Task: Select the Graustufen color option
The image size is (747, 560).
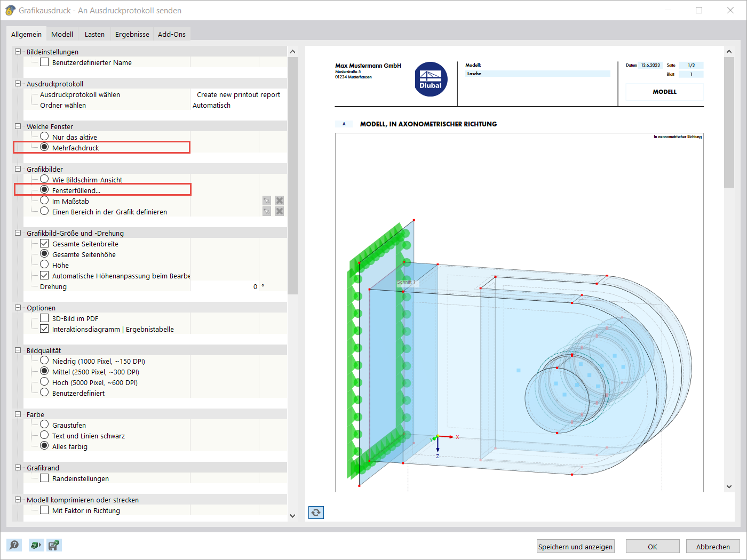Action: pos(44,424)
